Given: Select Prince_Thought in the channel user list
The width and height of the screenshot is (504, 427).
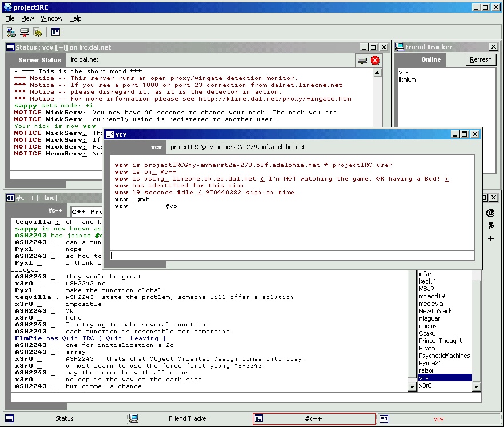Looking at the screenshot, I should pos(440,341).
